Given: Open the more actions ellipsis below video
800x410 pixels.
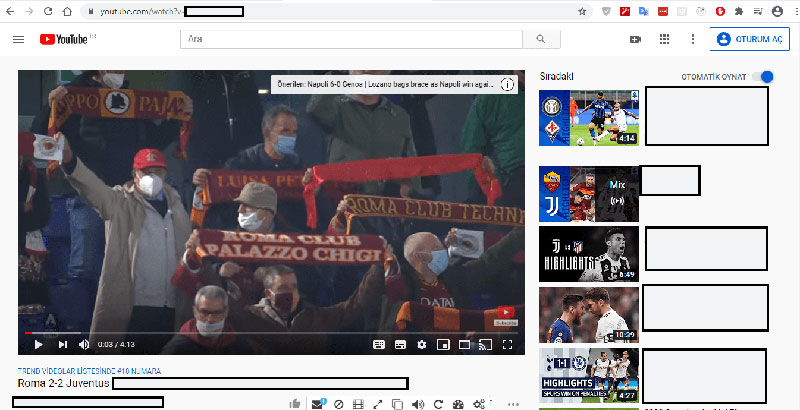Looking at the screenshot, I should [513, 404].
